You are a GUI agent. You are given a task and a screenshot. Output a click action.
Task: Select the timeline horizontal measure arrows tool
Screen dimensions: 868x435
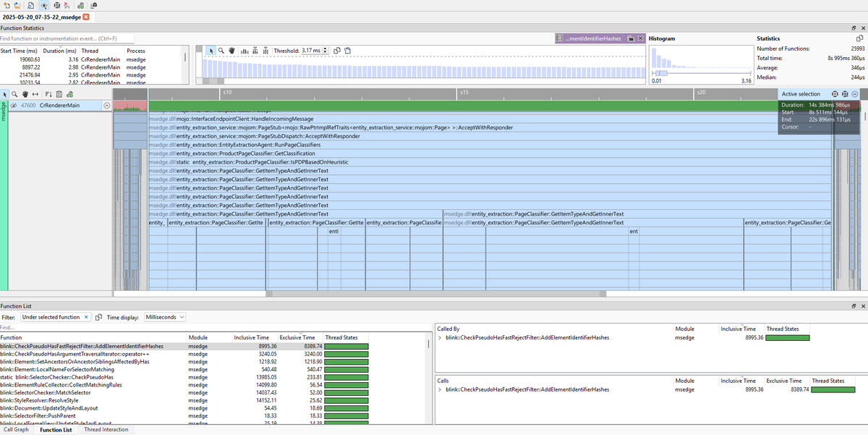(35, 94)
